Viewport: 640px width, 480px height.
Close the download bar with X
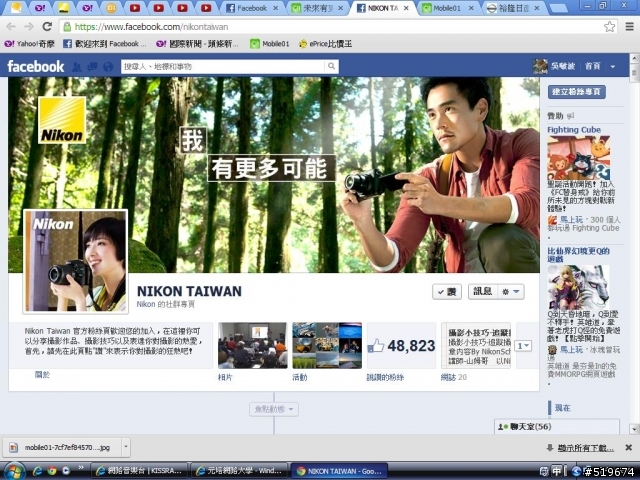click(629, 448)
